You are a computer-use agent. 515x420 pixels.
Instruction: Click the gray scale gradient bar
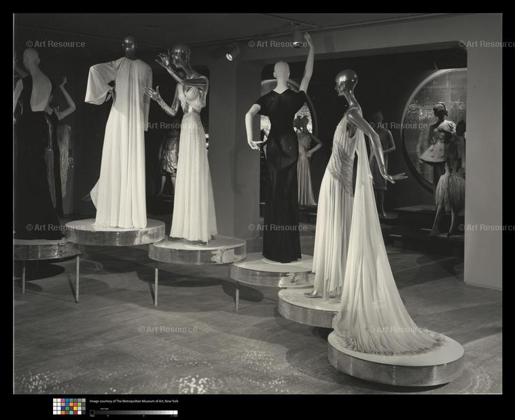coord(134,413)
